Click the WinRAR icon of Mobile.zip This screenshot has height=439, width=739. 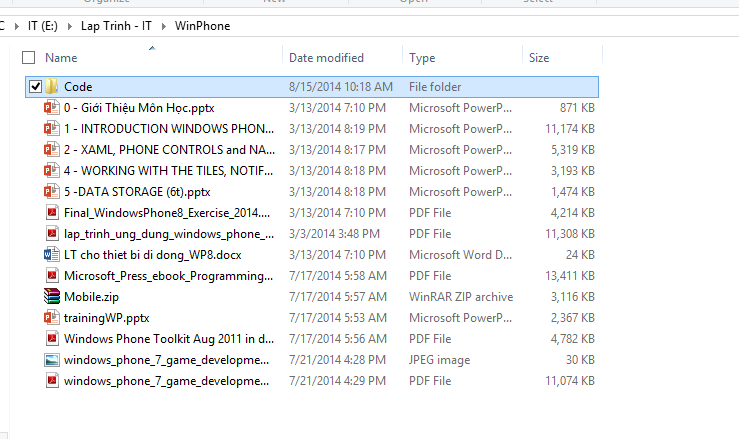52,297
